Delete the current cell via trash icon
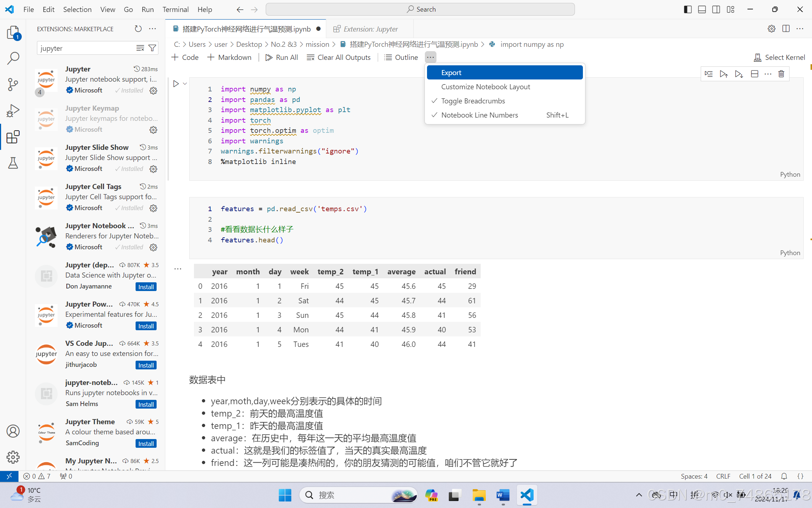 tap(782, 74)
